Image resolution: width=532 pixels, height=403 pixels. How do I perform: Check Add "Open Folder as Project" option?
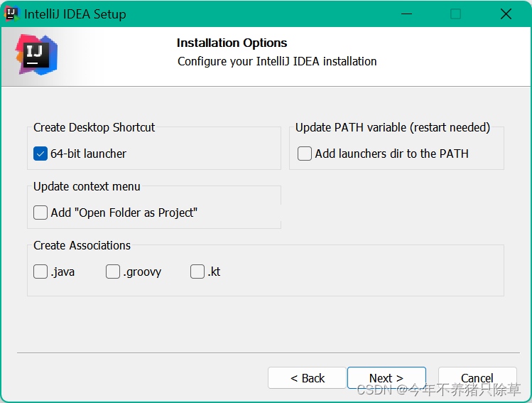pyautogui.click(x=40, y=213)
